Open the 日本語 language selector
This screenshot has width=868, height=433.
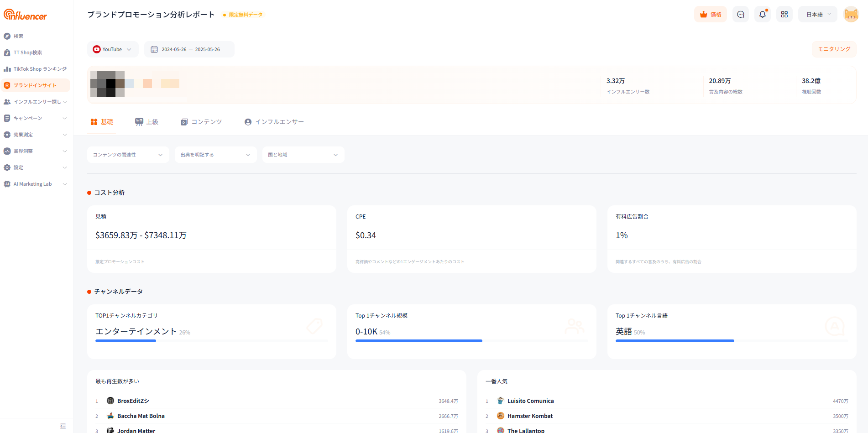(817, 15)
